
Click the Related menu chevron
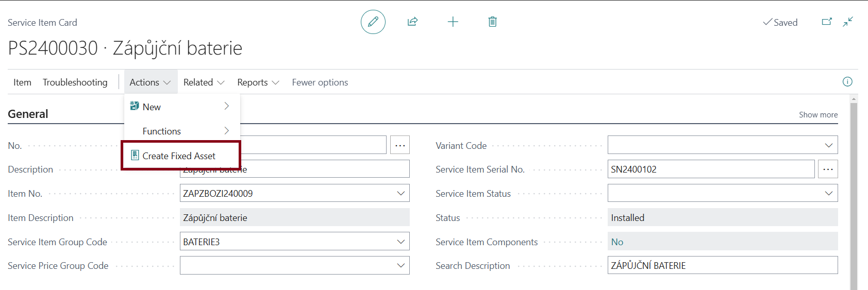(221, 83)
